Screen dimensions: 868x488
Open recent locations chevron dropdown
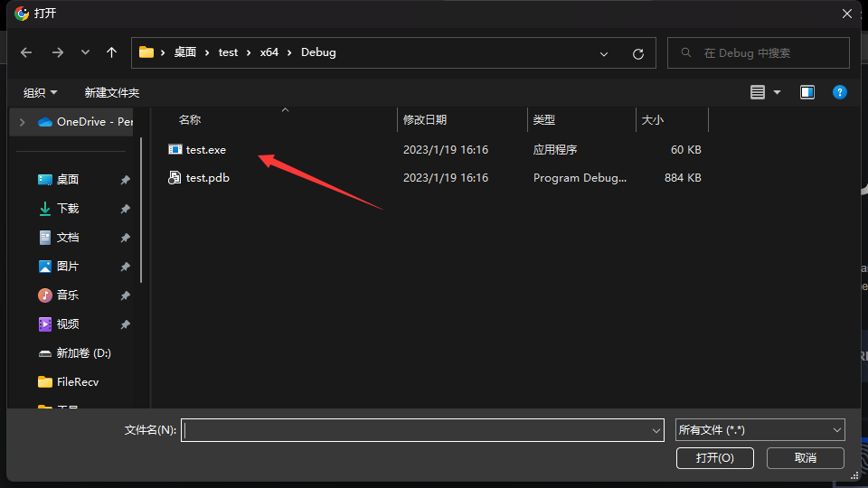pyautogui.click(x=85, y=52)
